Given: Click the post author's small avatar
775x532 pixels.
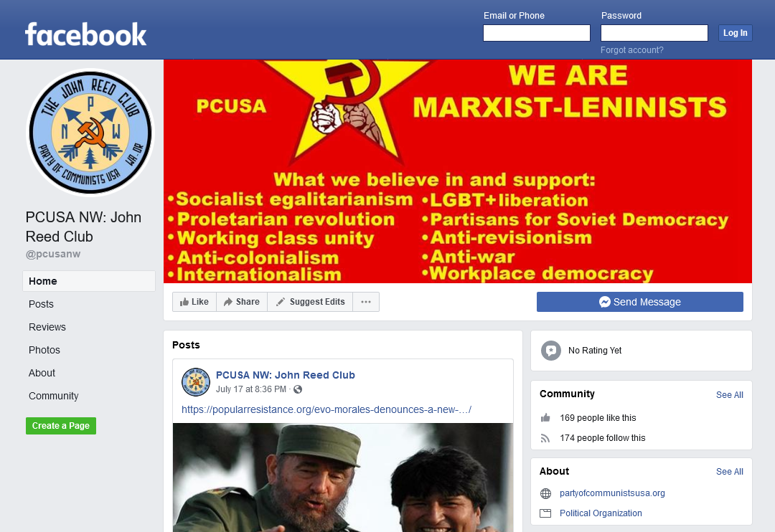Looking at the screenshot, I should tap(196, 382).
